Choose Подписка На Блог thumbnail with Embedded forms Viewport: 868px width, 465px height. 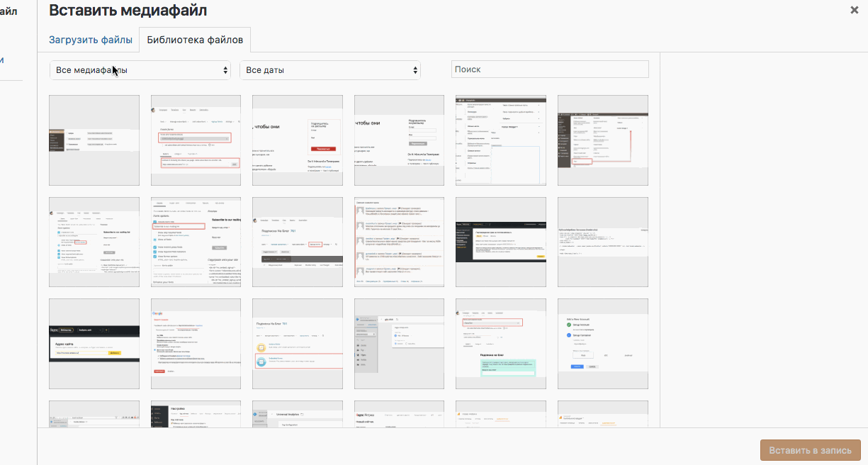coord(298,344)
